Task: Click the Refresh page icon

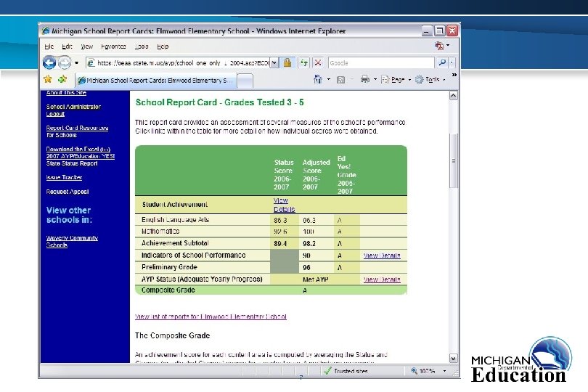Action: (303, 62)
